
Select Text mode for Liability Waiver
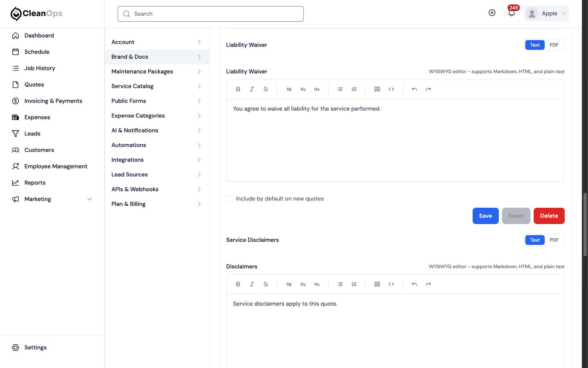click(x=535, y=45)
